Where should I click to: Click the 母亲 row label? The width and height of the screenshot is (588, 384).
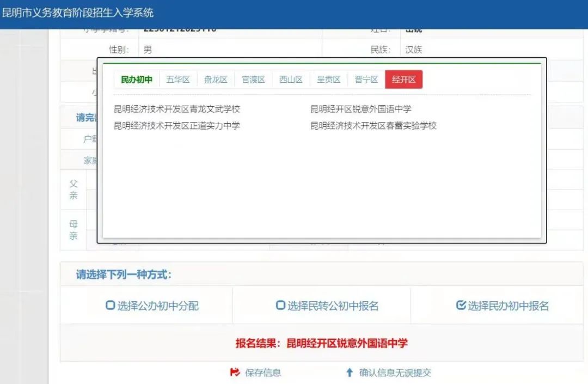point(73,230)
